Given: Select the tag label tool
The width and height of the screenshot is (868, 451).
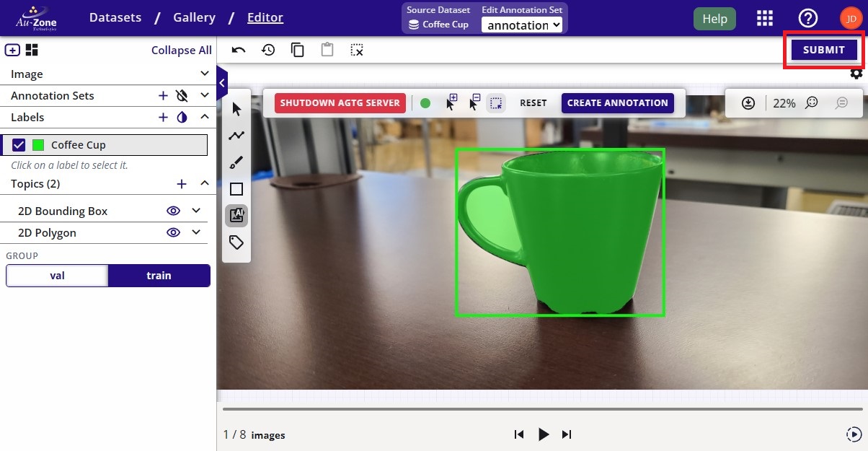Looking at the screenshot, I should (236, 242).
